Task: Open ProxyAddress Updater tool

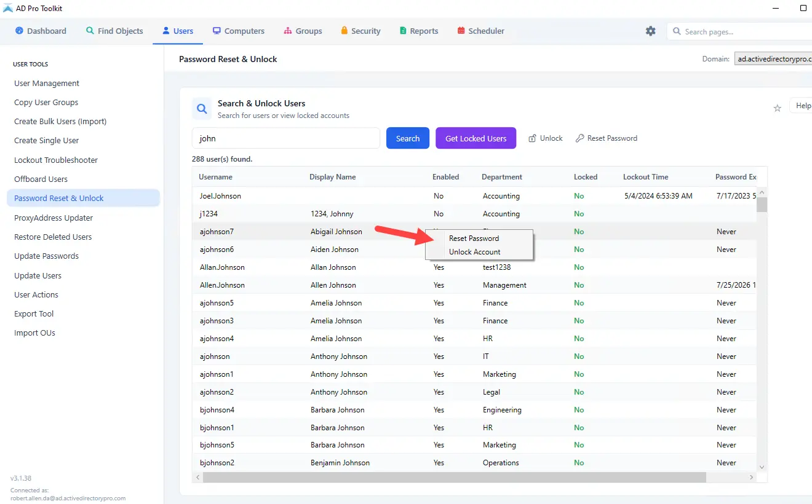Action: click(x=54, y=218)
